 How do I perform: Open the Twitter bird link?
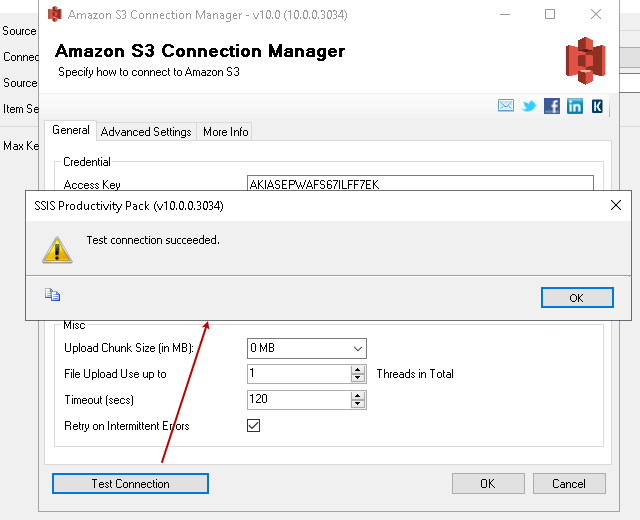click(x=529, y=106)
